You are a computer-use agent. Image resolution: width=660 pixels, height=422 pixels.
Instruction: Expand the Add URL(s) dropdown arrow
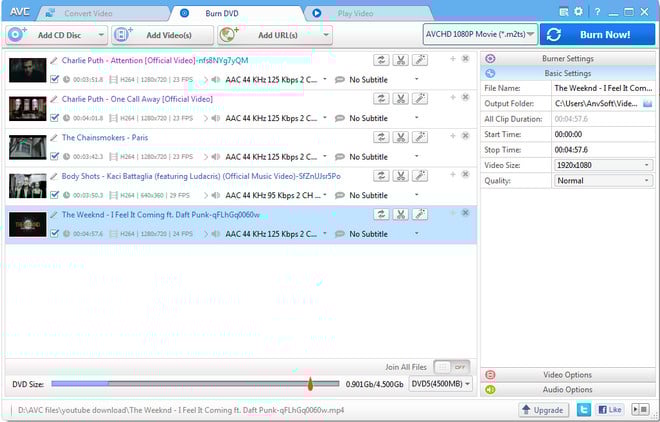[326, 35]
